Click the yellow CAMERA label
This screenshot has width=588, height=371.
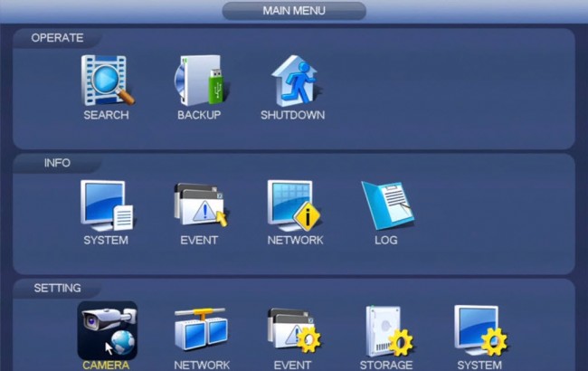106,366
